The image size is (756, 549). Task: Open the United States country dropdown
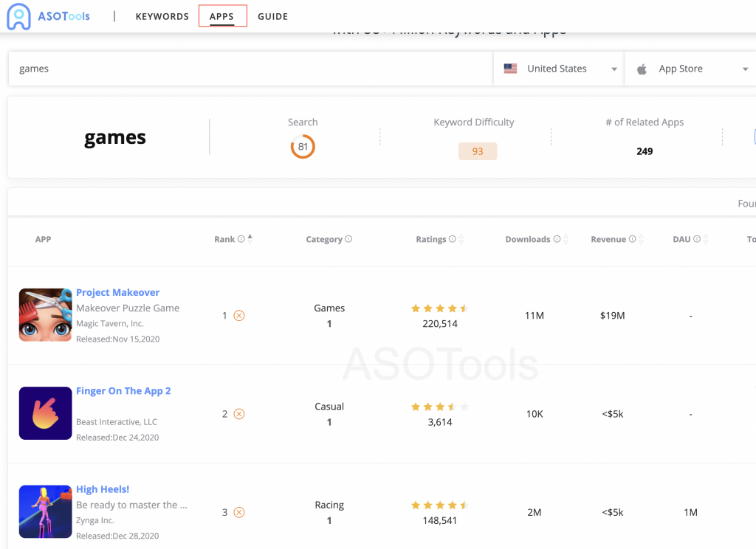[x=559, y=69]
